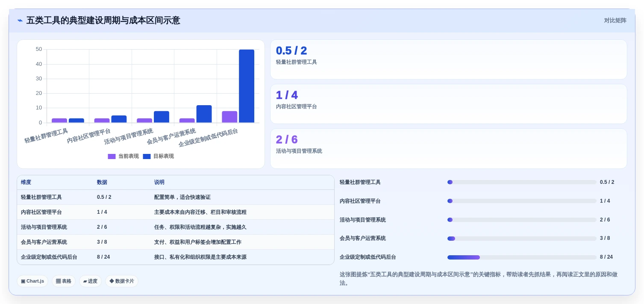Click the 接口、私有化和组织权限是主要成本来源 cell
Image resolution: width=644 pixels, height=304 pixels.
pos(200,257)
